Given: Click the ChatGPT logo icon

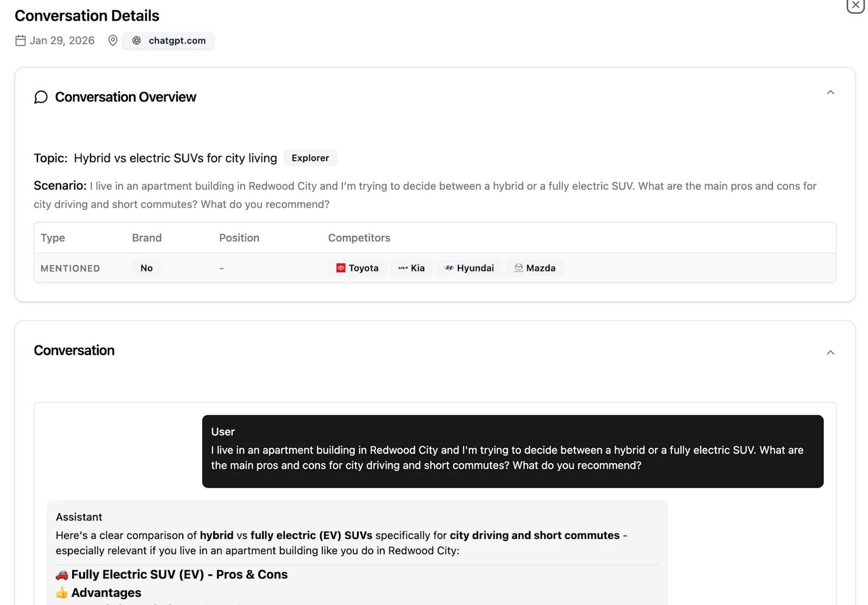Looking at the screenshot, I should pyautogui.click(x=137, y=41).
